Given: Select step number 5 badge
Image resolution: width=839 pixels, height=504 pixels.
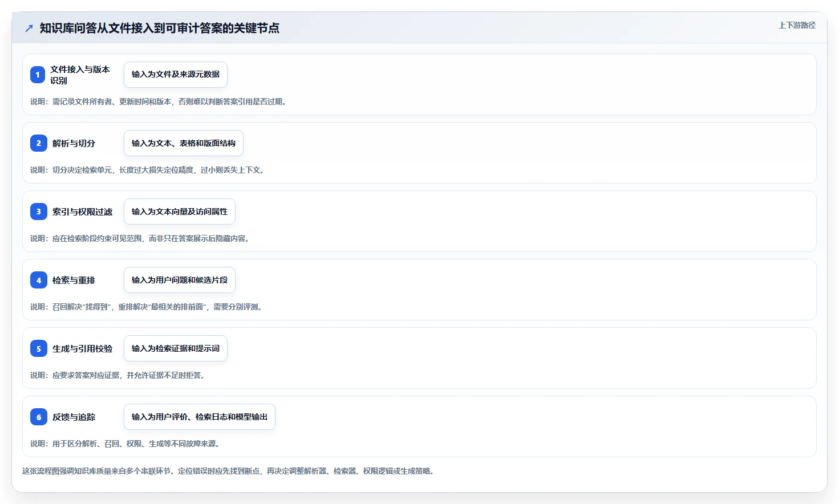Looking at the screenshot, I should click(x=39, y=348).
